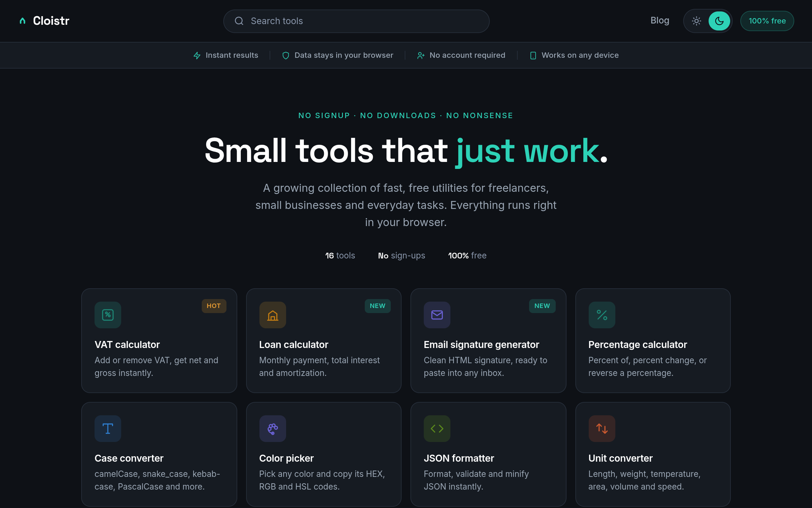Open the Loan calculator house icon
The image size is (812, 508).
pos(272,315)
